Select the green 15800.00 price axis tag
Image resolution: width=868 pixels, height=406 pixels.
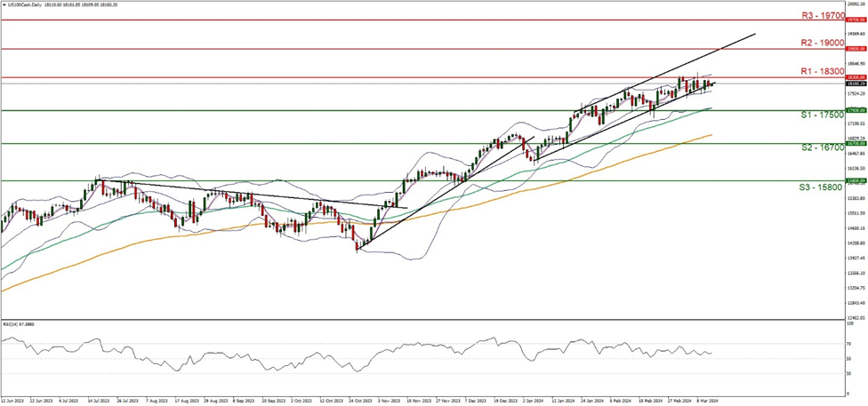click(853, 180)
